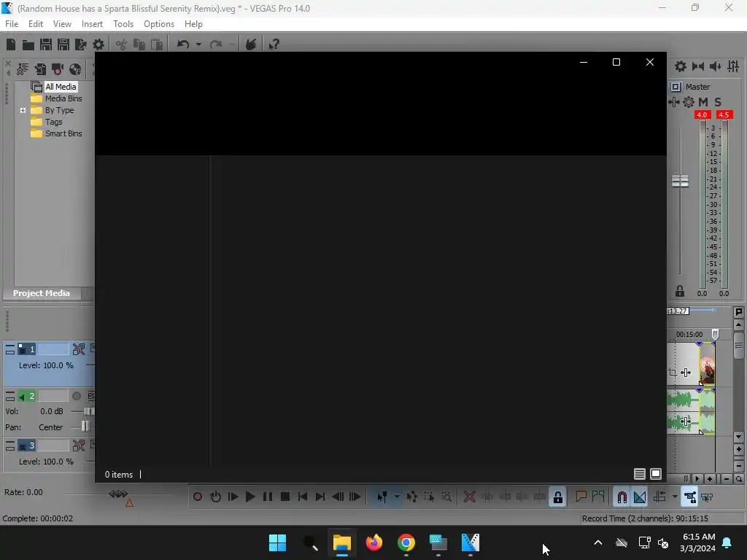Open the Auto Ripple mode dropdown

675,497
